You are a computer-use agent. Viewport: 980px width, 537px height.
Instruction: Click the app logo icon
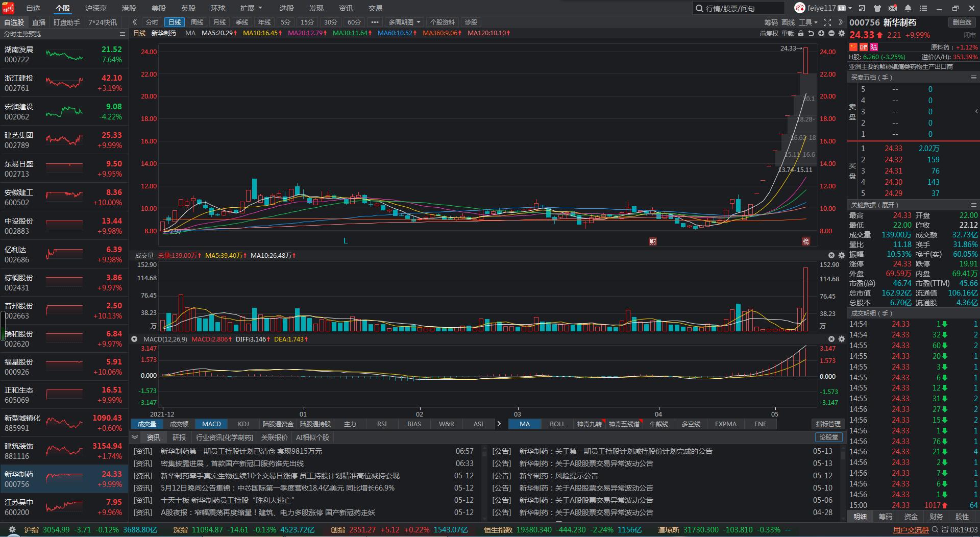click(x=8, y=8)
